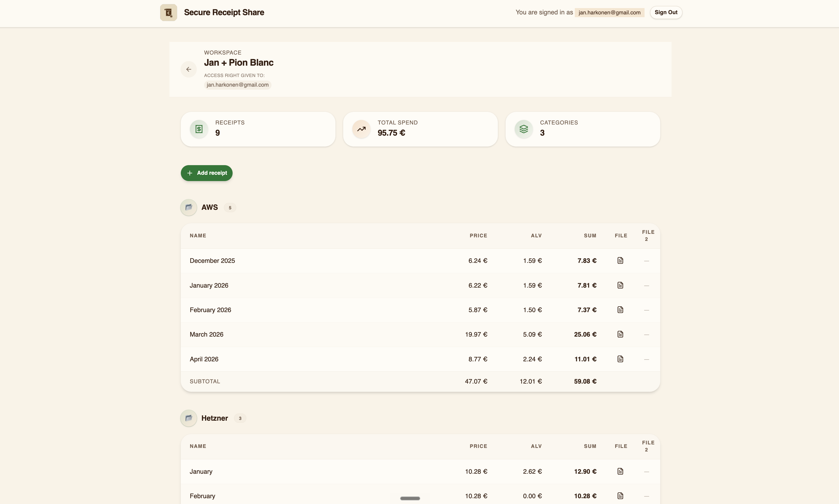
Task: Select the December 2025 row name
Action: click(x=212, y=261)
